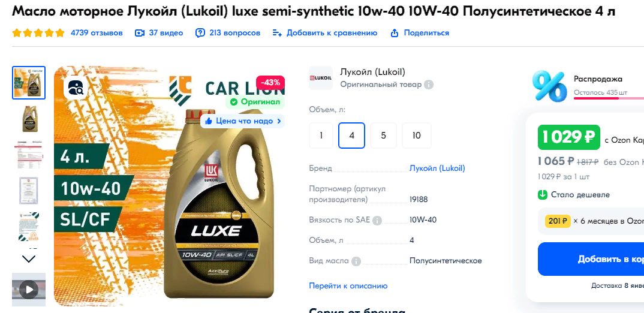Image resolution: width=644 pixels, height=313 pixels.
Task: Click the Осталось 435 шт stock progress bar
Action: pos(609,98)
